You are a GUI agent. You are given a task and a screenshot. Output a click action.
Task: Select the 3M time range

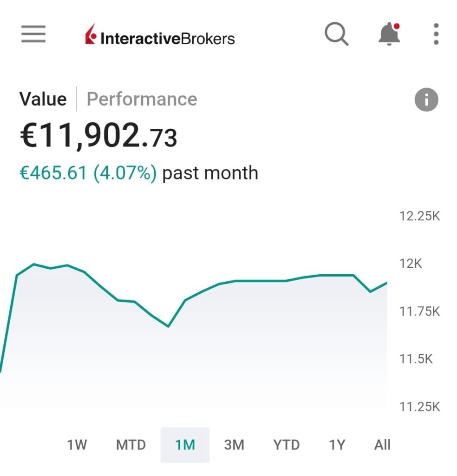pos(234,445)
